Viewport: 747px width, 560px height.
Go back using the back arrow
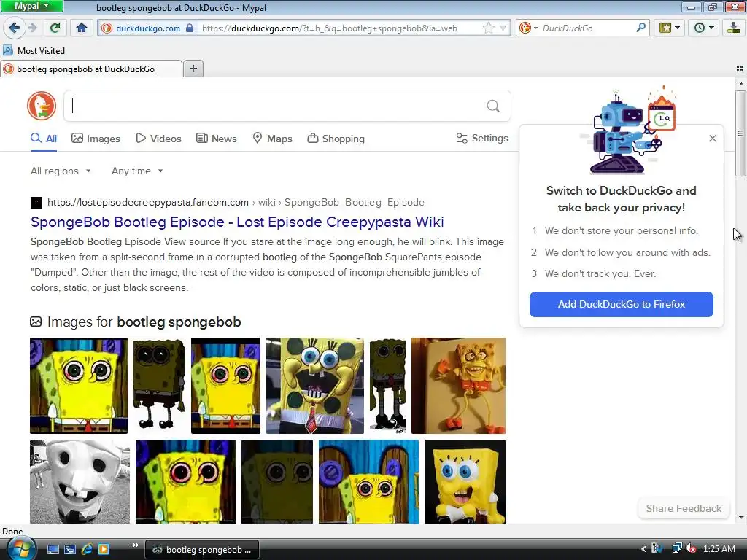coord(14,28)
